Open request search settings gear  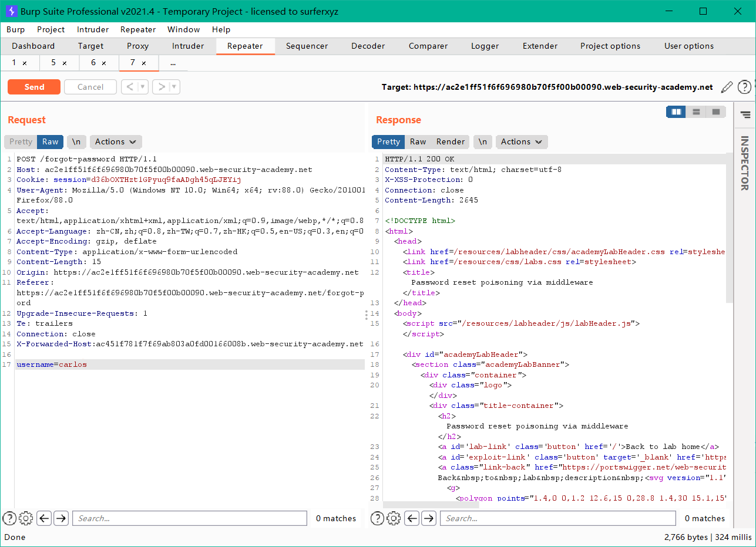click(26, 518)
